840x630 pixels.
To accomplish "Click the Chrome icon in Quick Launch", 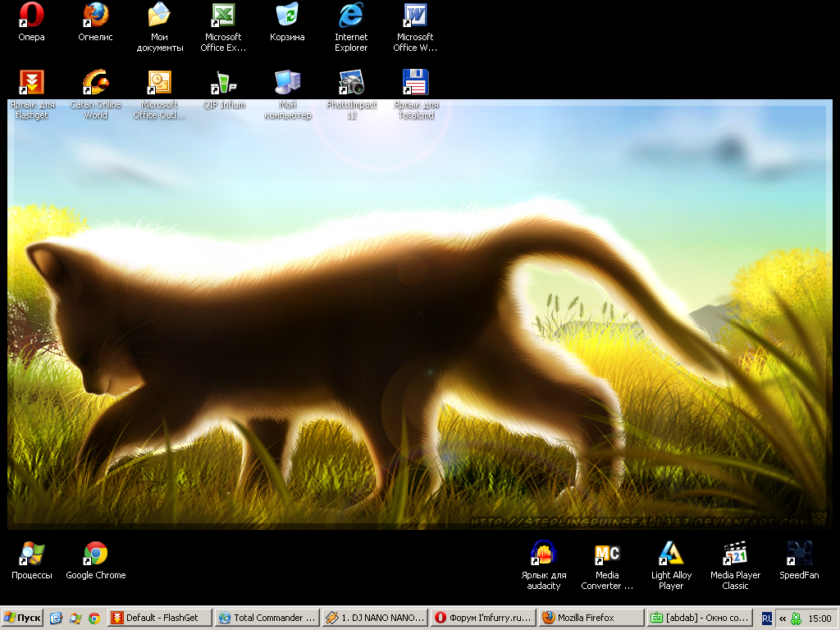I will click(x=94, y=618).
